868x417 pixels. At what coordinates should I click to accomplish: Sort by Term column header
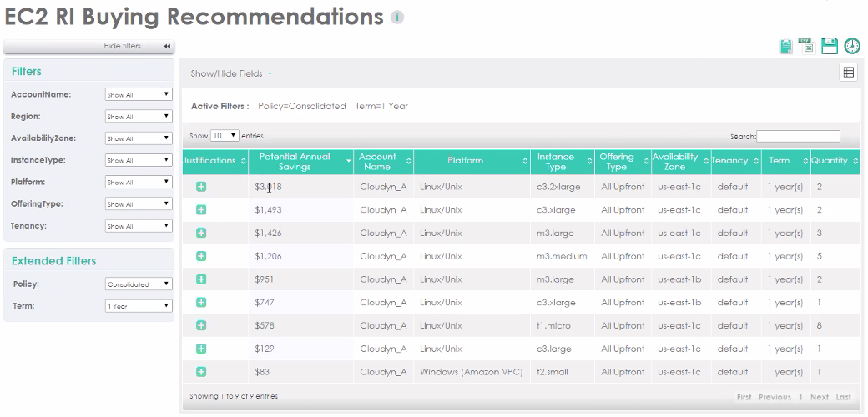pos(785,162)
